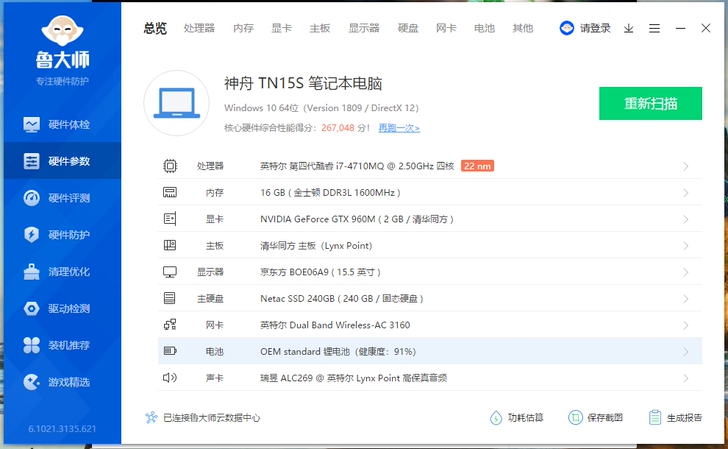Click 请登录 login text
728x449 pixels.
[595, 28]
